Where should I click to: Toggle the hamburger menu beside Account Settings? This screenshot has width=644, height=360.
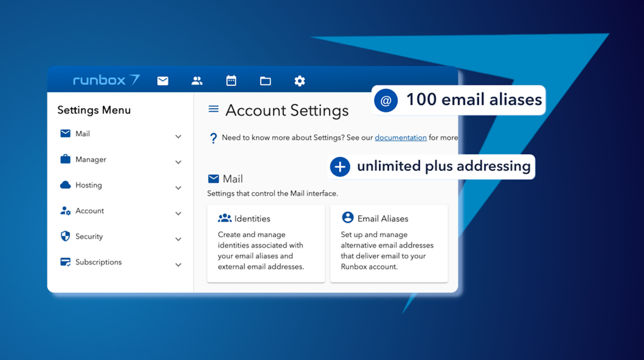(214, 109)
